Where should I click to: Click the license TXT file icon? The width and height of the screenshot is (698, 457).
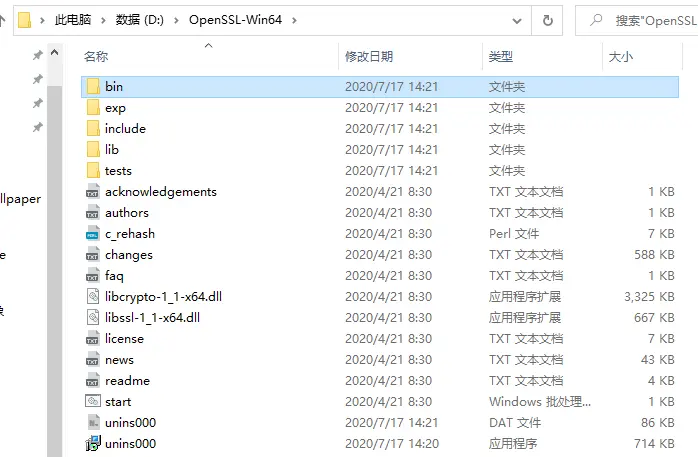[93, 338]
